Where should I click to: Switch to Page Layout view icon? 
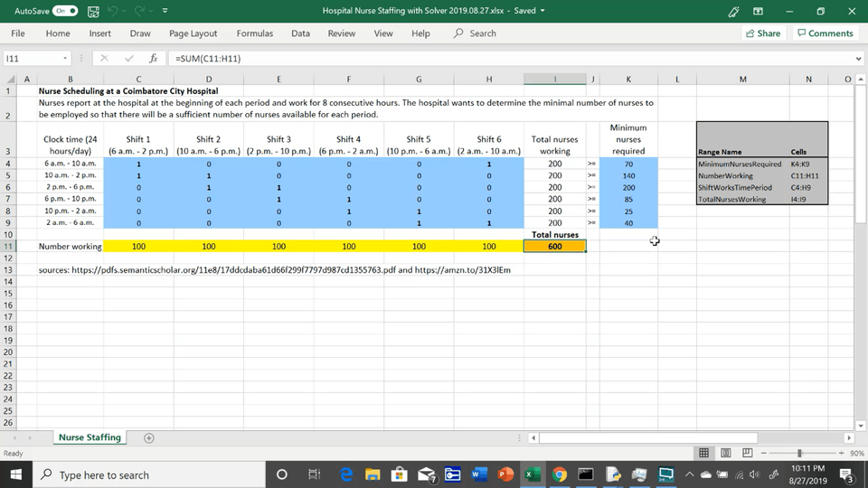726,453
